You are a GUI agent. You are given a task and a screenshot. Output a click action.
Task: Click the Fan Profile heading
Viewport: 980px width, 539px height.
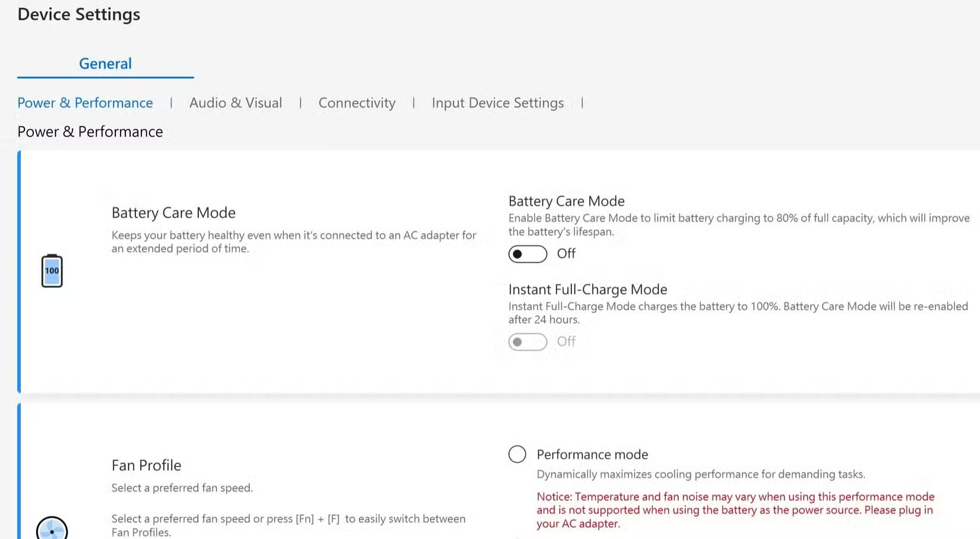(x=146, y=465)
